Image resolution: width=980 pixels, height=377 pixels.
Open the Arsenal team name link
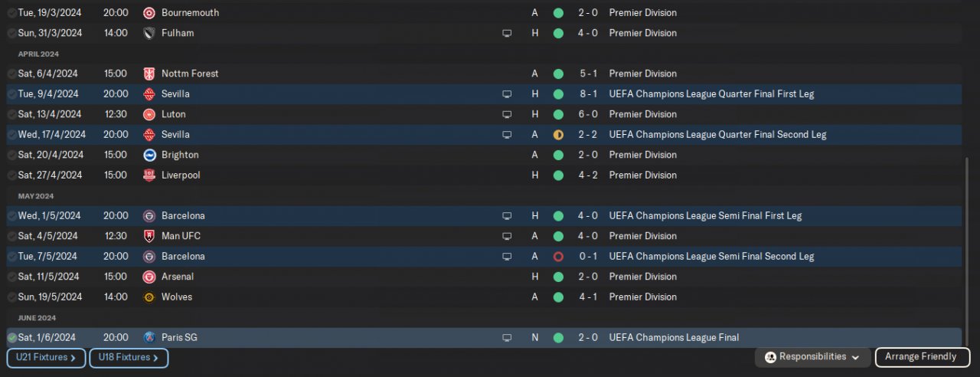coord(178,277)
